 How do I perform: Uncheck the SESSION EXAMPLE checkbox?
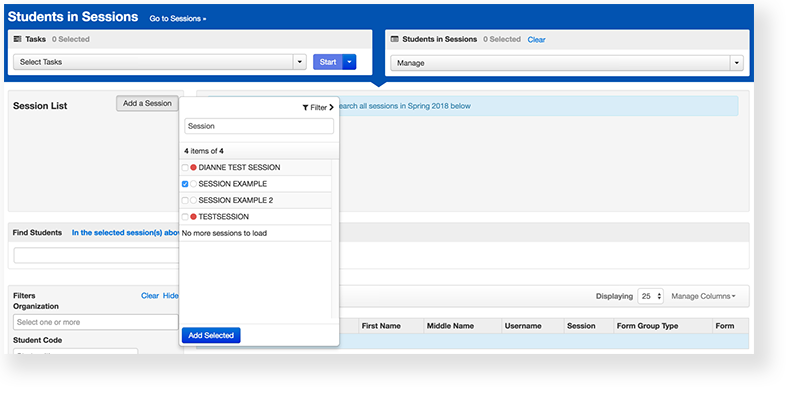[185, 184]
